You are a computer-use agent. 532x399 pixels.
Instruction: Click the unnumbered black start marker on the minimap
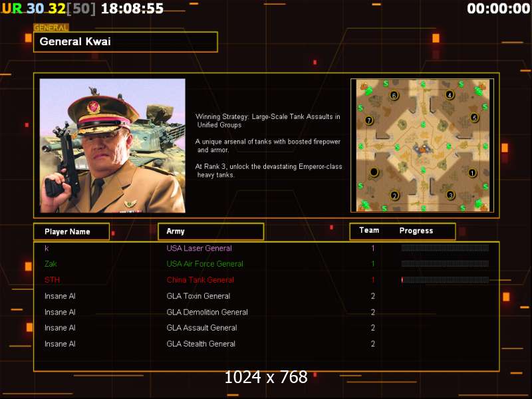click(x=374, y=172)
